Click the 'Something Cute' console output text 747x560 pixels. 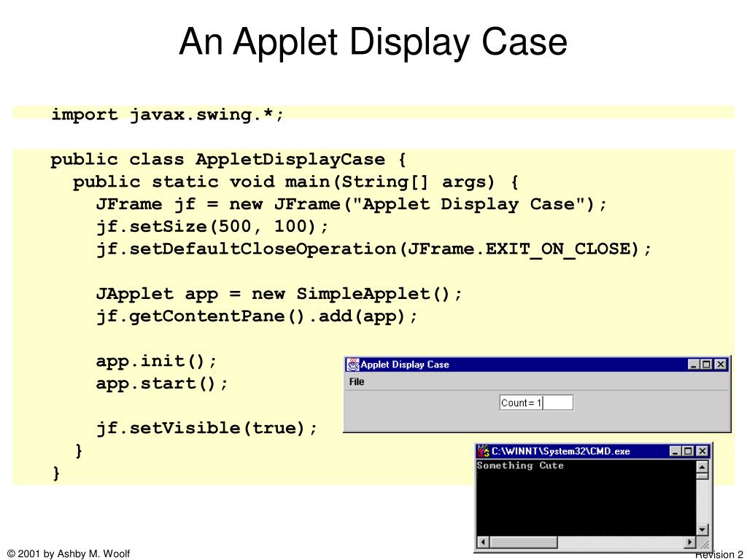point(520,466)
